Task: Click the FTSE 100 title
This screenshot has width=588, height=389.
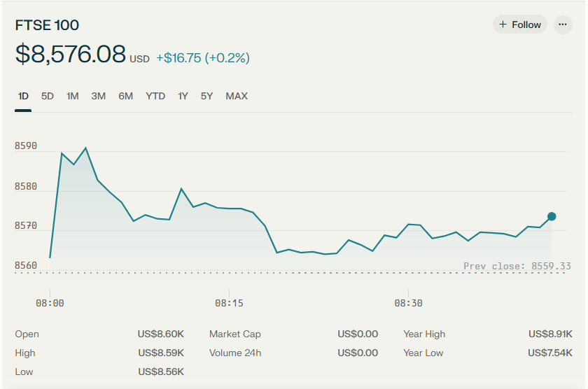Action: tap(47, 25)
